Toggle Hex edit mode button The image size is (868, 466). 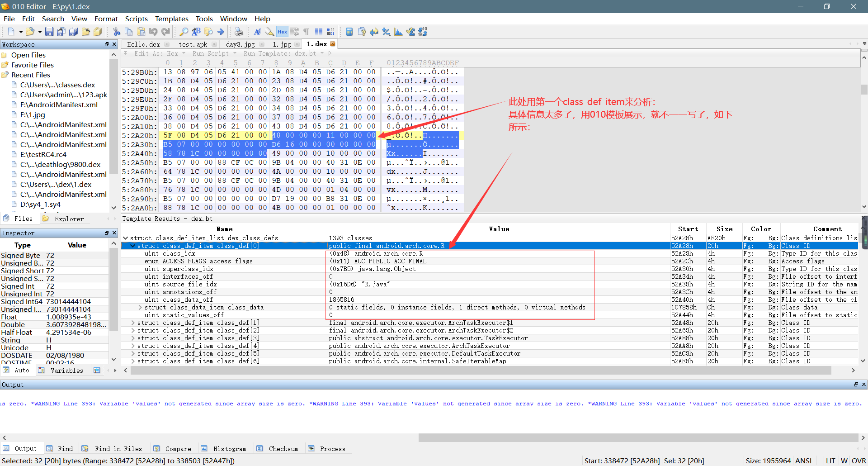pos(282,32)
